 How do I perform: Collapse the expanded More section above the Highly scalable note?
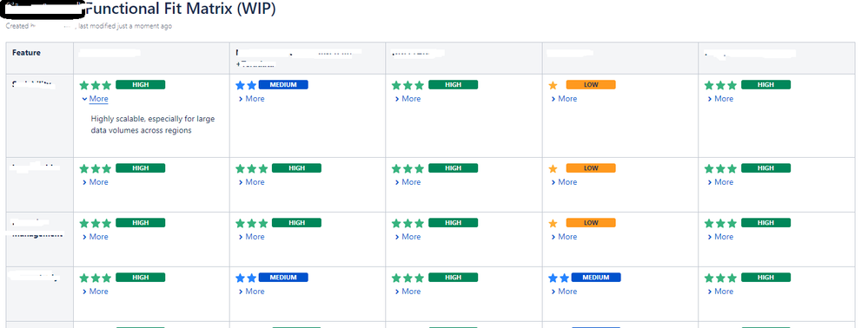point(95,99)
